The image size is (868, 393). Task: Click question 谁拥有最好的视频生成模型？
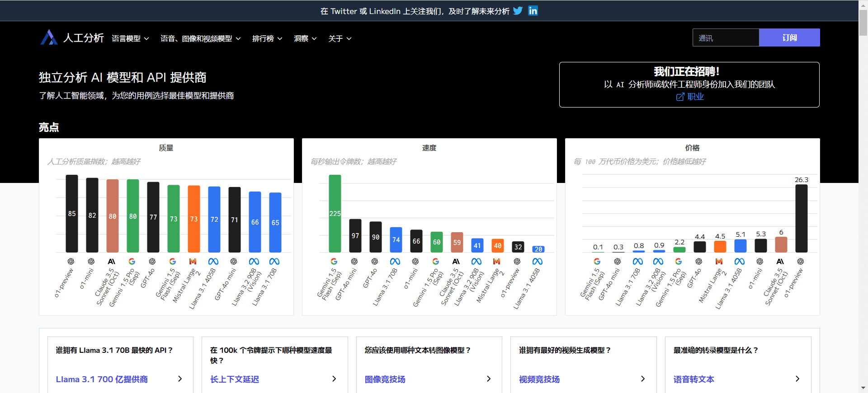(x=565, y=350)
